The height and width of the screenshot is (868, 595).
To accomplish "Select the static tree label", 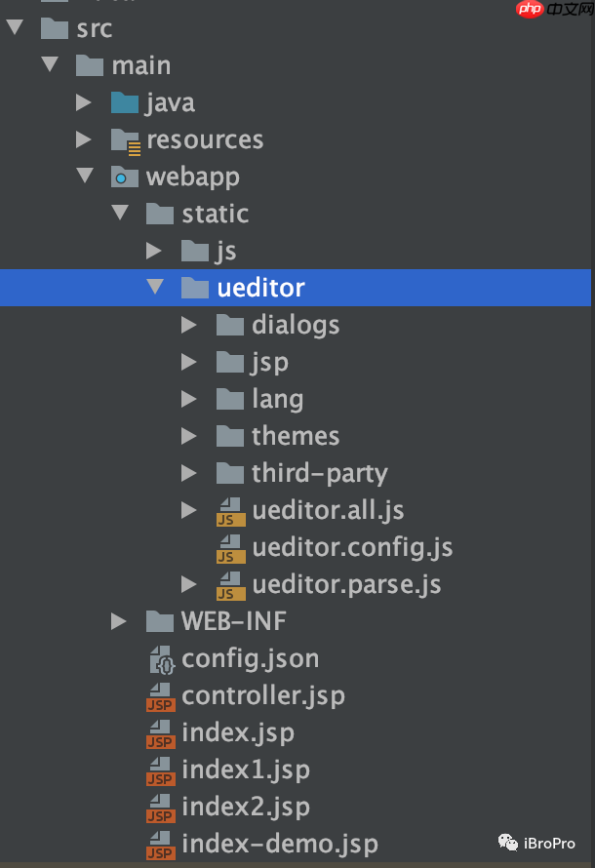I will point(216,214).
